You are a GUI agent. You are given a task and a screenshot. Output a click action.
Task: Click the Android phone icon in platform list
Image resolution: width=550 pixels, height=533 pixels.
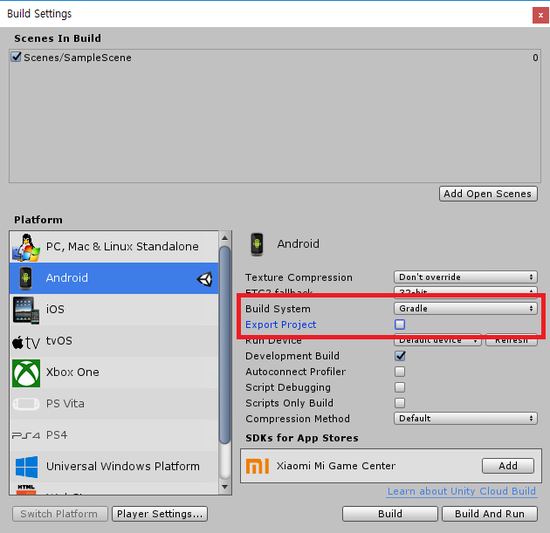tap(26, 278)
